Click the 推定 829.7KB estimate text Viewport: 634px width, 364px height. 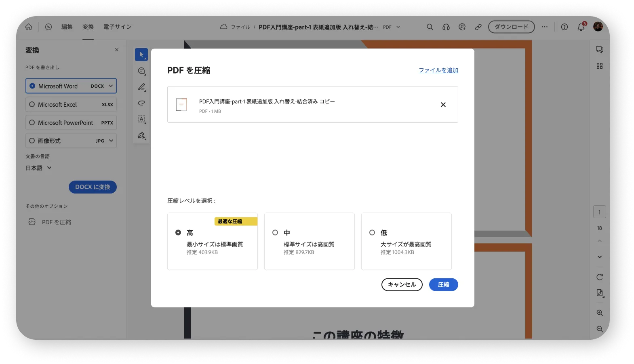pyautogui.click(x=299, y=252)
